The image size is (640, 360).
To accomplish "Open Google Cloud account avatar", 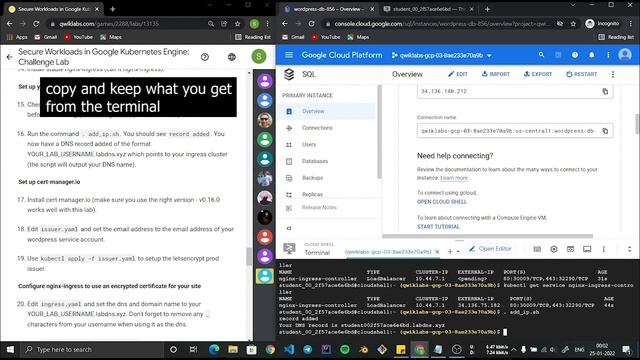I will 624,55.
